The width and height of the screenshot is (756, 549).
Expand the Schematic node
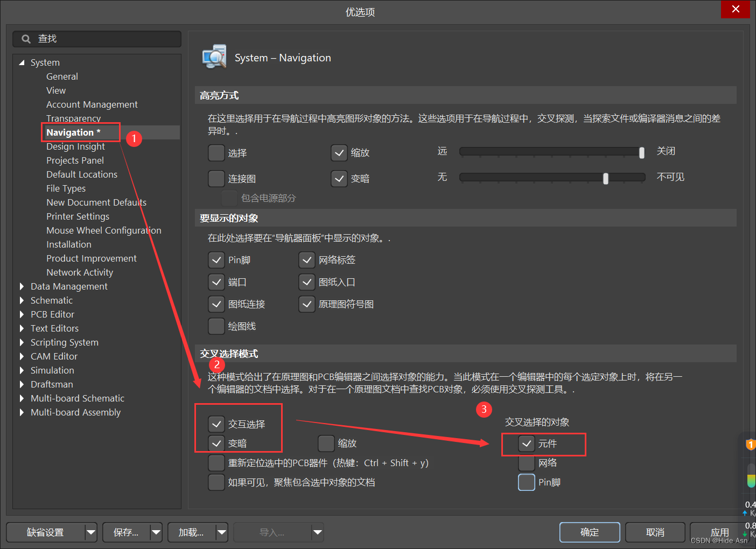(22, 300)
